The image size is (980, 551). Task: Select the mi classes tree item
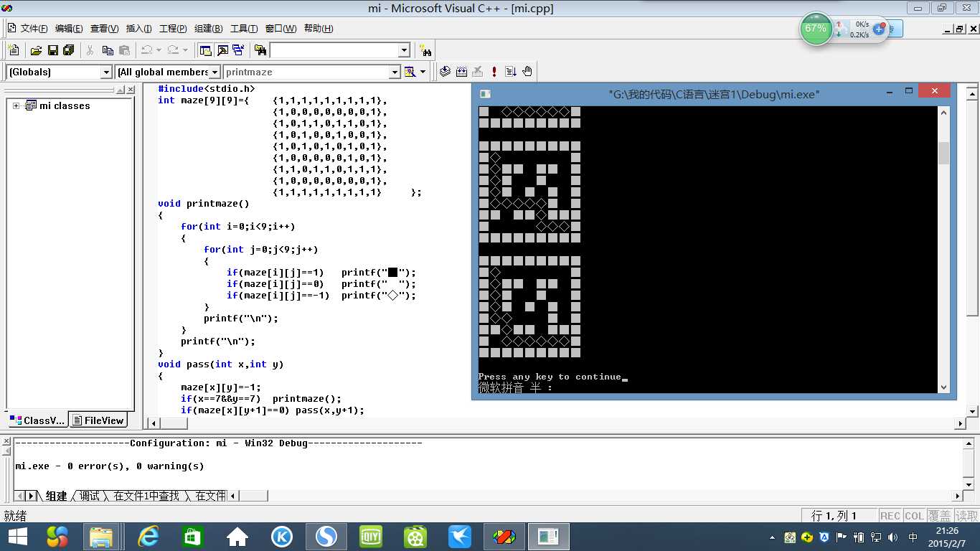[x=65, y=105]
